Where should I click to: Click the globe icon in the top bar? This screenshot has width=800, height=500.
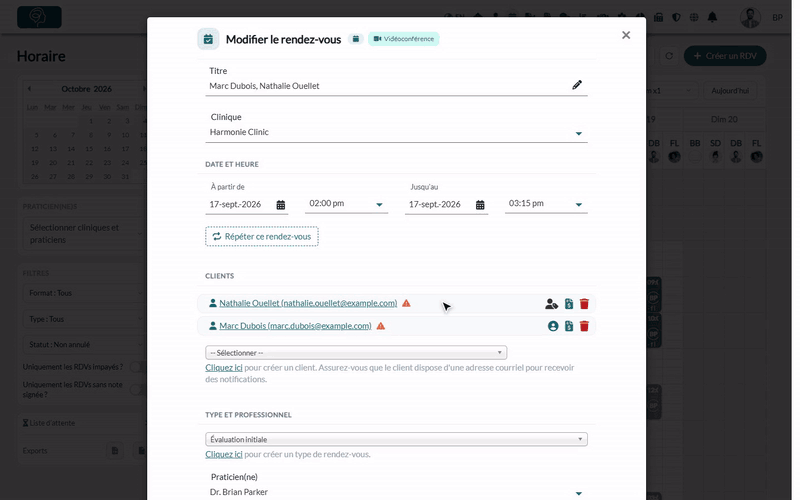click(694, 17)
